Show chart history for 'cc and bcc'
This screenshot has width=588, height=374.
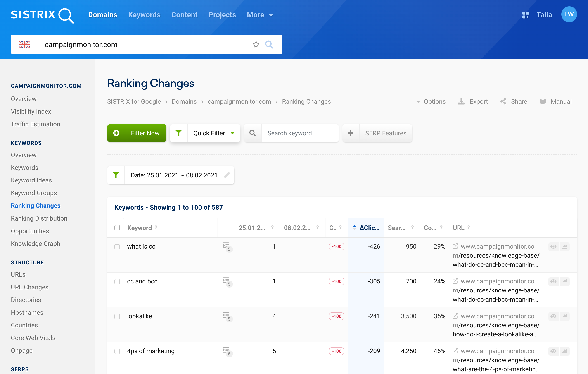564,281
